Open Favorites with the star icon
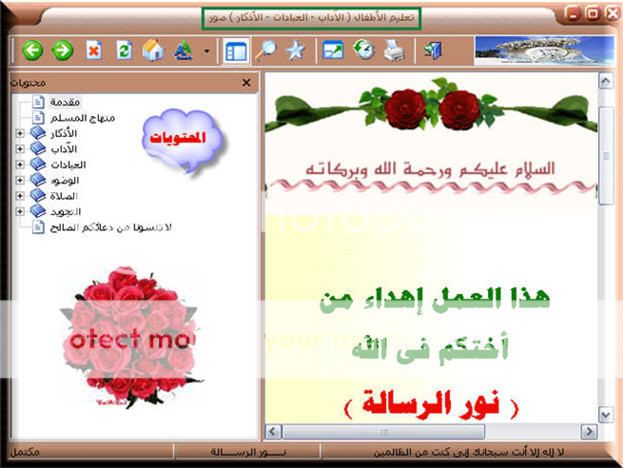623x468 pixels. (295, 51)
